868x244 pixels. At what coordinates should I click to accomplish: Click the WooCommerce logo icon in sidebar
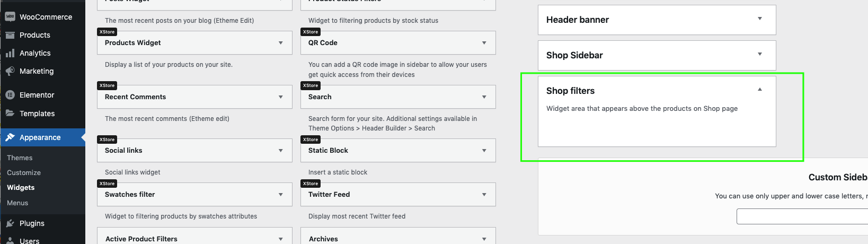[10, 16]
